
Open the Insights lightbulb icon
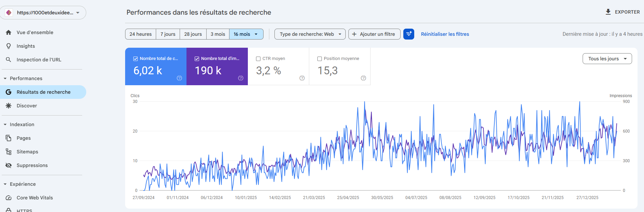[x=9, y=46]
